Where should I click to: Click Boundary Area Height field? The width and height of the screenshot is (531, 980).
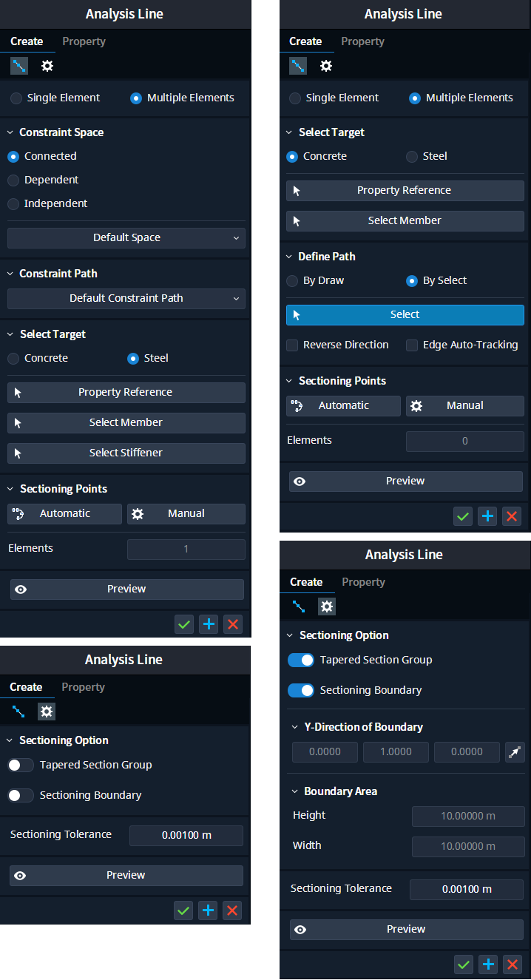(468, 817)
